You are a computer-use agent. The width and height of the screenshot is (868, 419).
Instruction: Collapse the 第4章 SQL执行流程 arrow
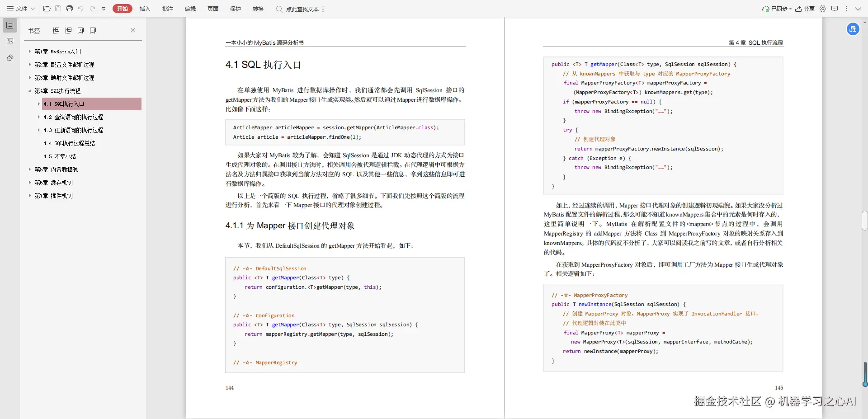pos(30,91)
